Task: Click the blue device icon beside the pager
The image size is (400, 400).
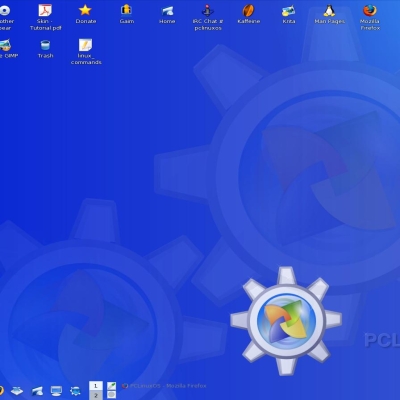Action: coord(75,390)
